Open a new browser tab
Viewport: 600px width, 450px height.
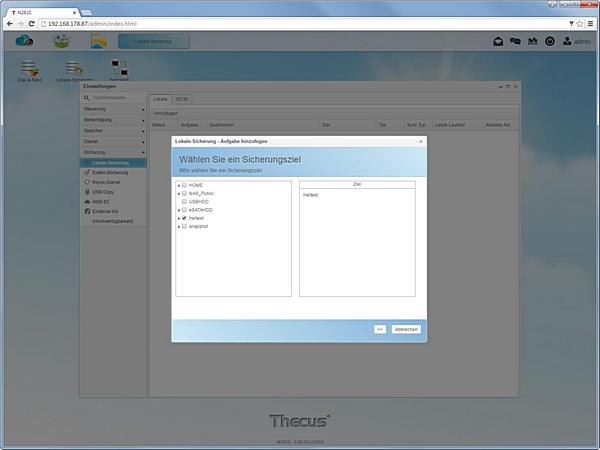coord(86,13)
